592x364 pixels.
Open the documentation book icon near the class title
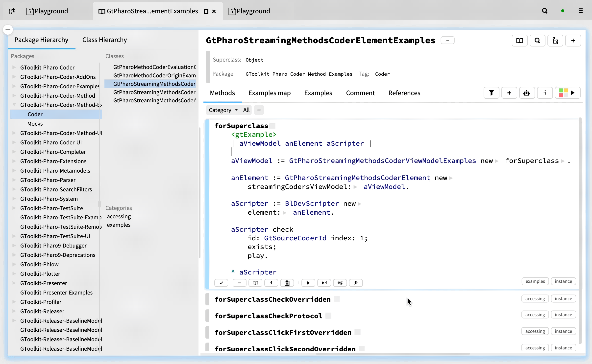(519, 40)
